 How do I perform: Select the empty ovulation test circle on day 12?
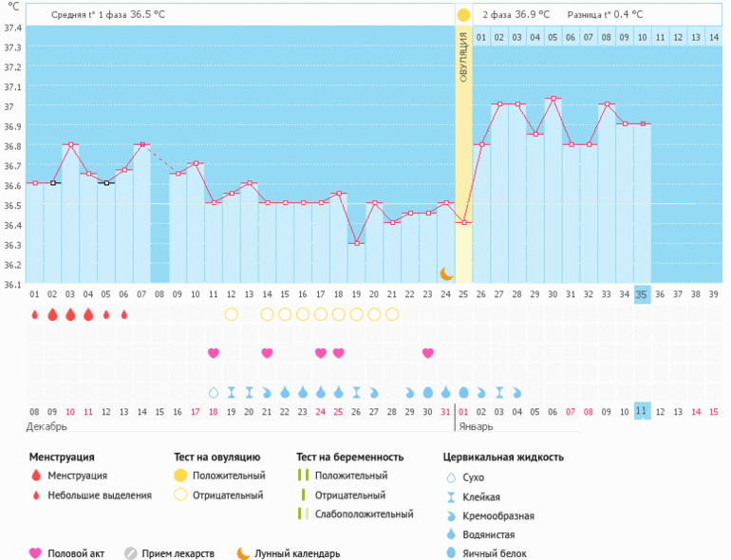(x=231, y=314)
